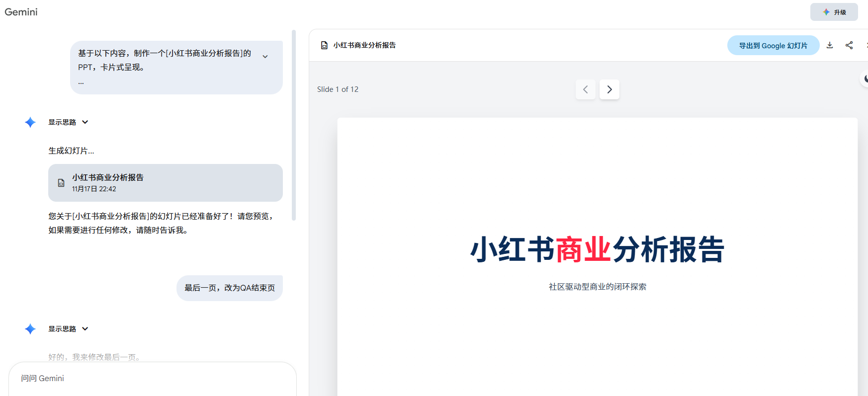Click 导出到 Google 幻灯片 button

[773, 45]
